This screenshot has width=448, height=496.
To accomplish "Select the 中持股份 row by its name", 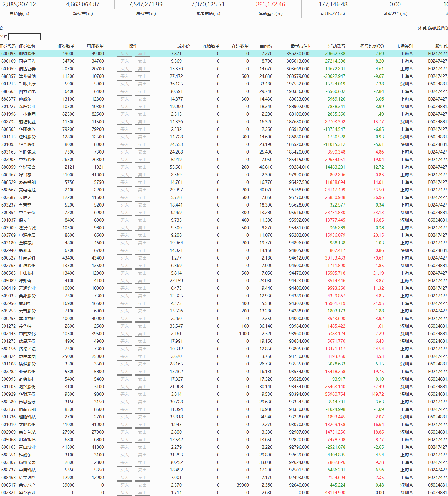I will pyautogui.click(x=27, y=160).
